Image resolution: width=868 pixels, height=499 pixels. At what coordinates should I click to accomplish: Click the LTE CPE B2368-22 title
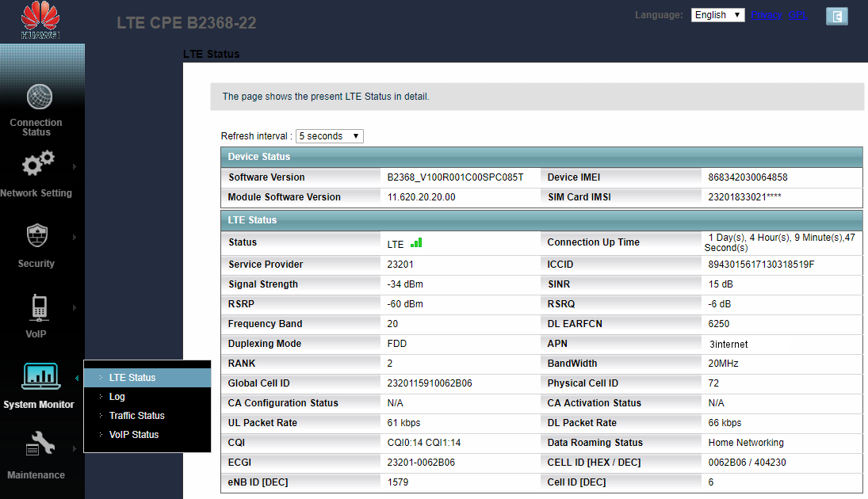tap(186, 23)
